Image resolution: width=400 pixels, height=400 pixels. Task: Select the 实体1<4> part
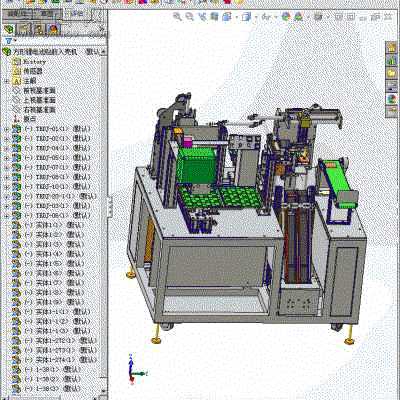tap(48, 254)
